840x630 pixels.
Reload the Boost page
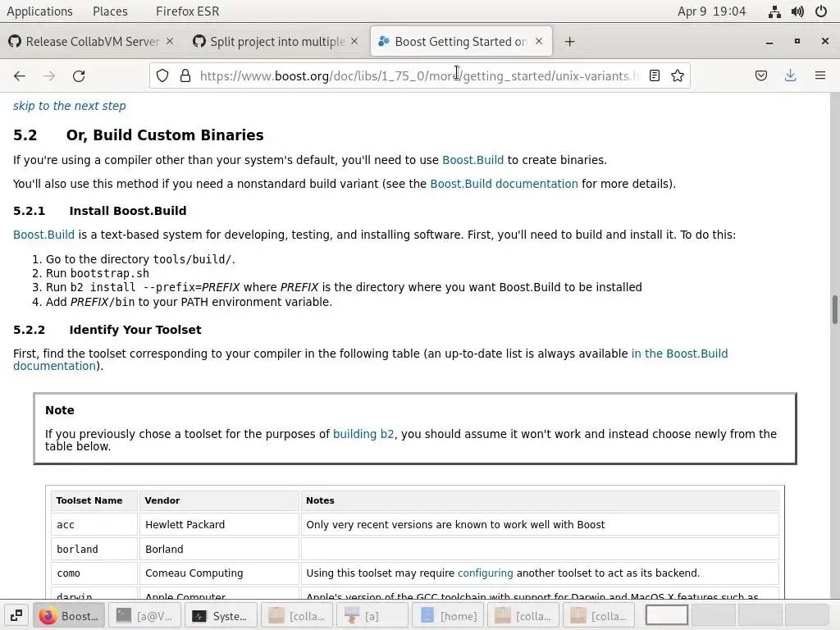(79, 75)
